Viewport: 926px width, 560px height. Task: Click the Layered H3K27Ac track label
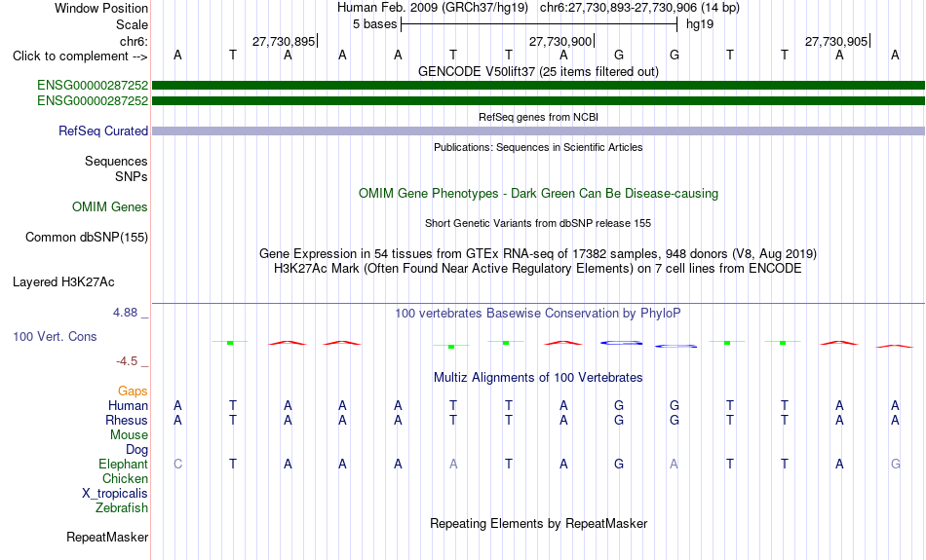[x=63, y=282]
